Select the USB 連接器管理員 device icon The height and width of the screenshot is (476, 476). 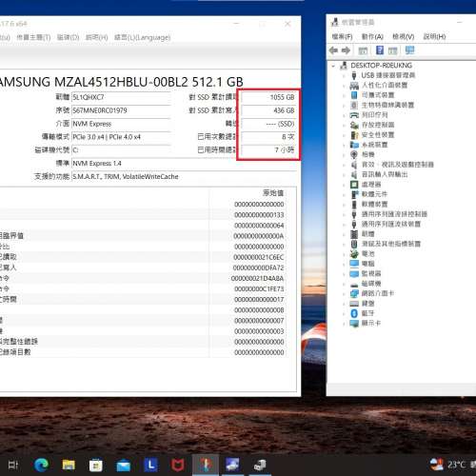click(354, 75)
